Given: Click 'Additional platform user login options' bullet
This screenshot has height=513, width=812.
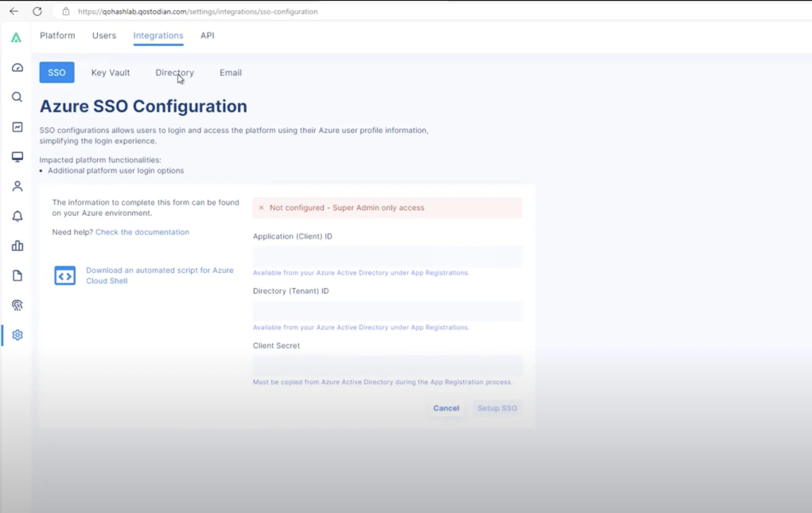Looking at the screenshot, I should click(x=116, y=171).
